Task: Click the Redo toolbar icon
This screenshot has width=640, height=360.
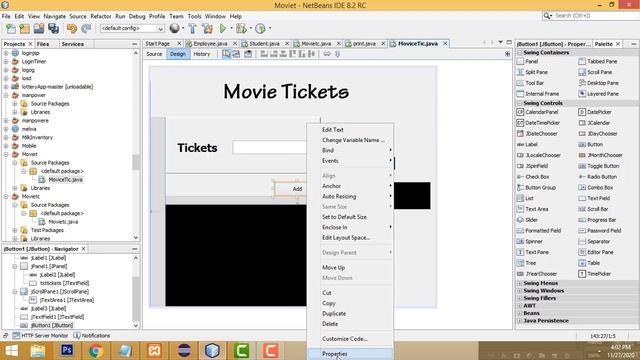Action: pos(86,29)
